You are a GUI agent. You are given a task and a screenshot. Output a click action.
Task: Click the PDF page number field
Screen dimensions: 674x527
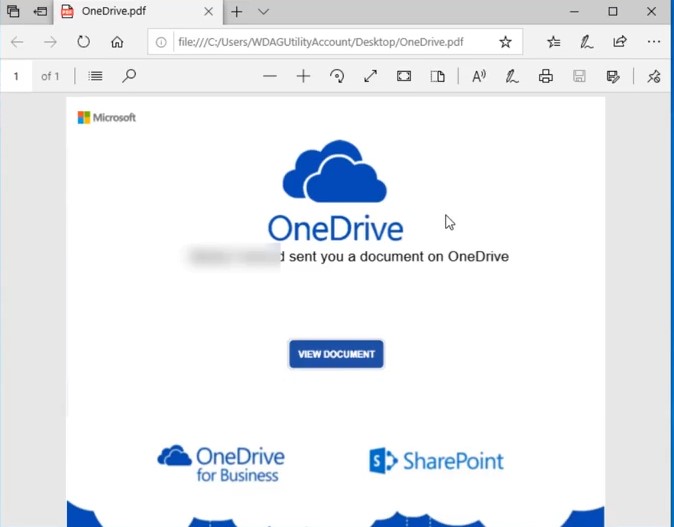tap(16, 77)
